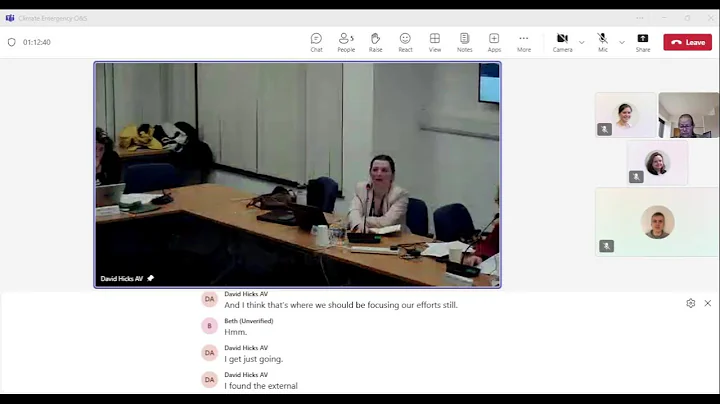Click muted mic icon on bottom participant tile
This screenshot has height=404, width=720.
(x=606, y=246)
